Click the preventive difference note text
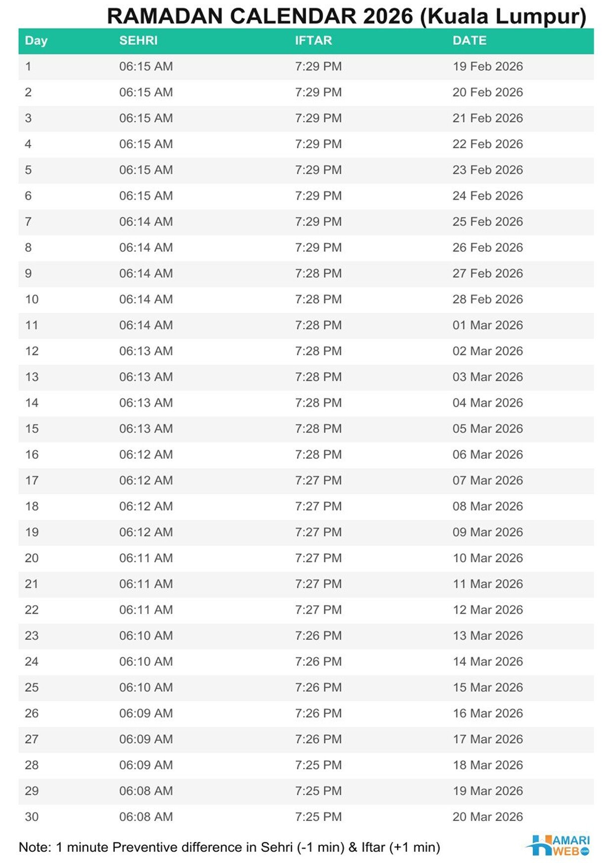 point(229,847)
